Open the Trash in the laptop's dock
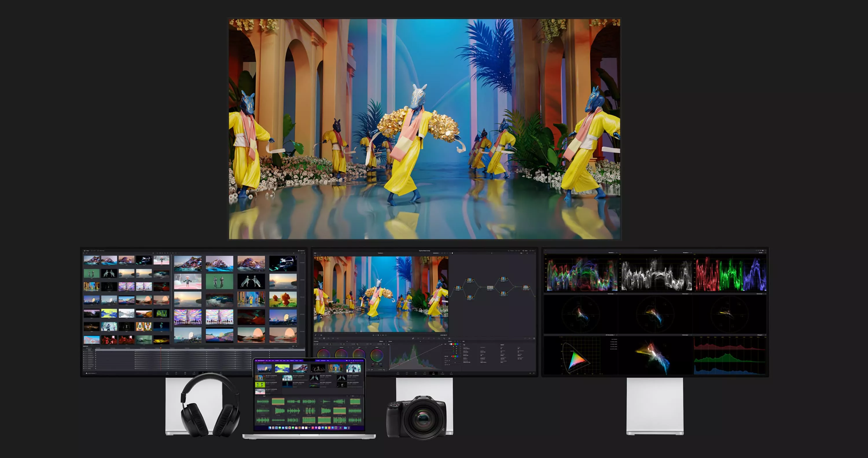The image size is (868, 458). [349, 428]
